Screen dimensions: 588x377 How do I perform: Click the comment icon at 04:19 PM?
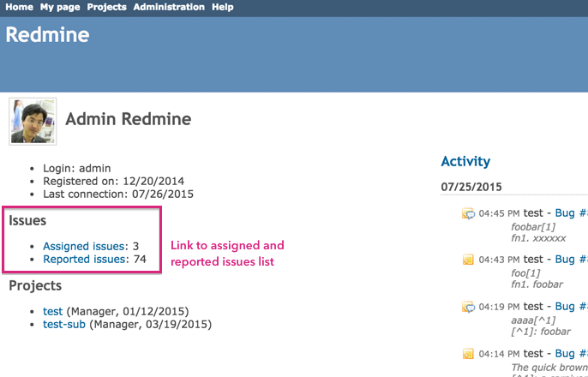(x=468, y=307)
